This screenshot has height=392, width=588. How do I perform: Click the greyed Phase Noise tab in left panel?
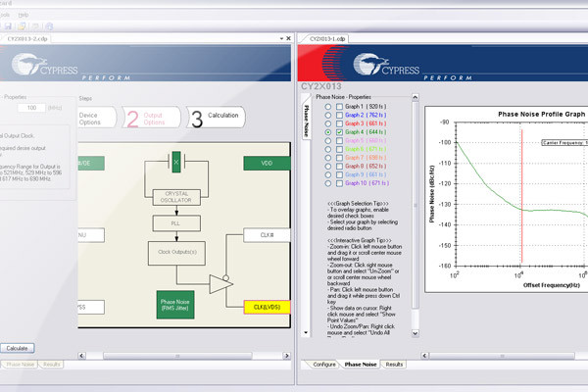tap(20, 365)
